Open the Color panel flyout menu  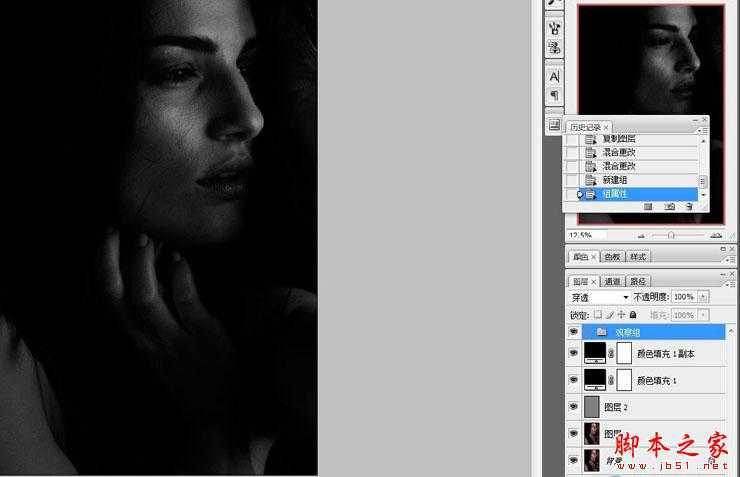tap(731, 259)
